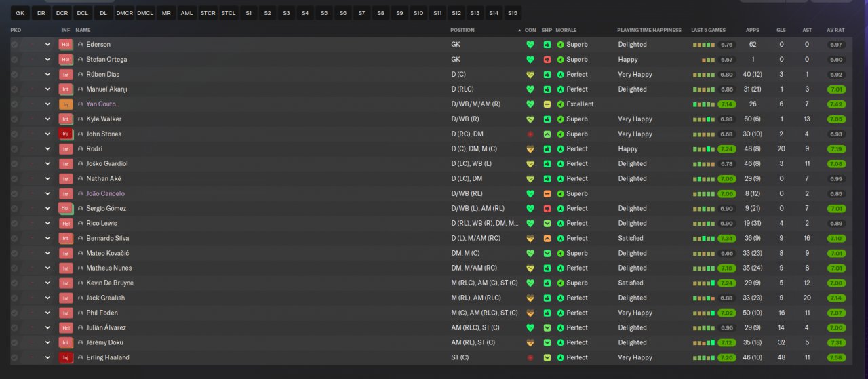
Task: Click the player icon beside Jack Grealish
Action: tap(81, 298)
